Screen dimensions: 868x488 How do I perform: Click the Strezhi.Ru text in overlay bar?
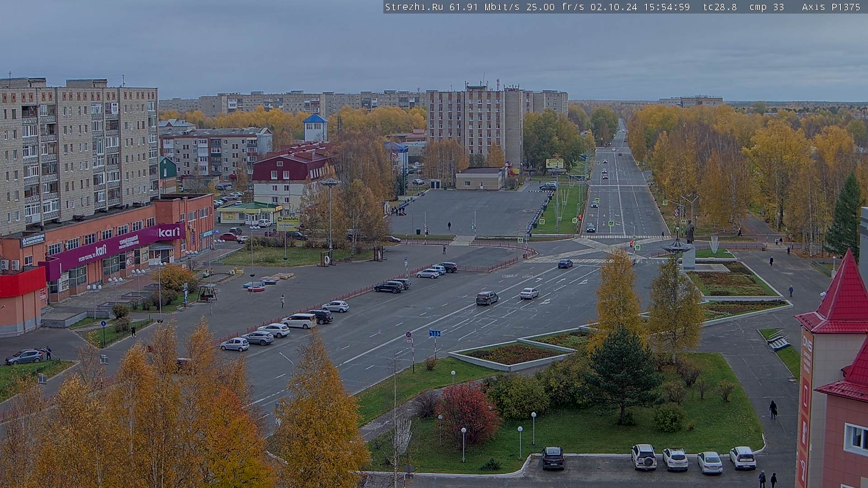[x=414, y=7]
